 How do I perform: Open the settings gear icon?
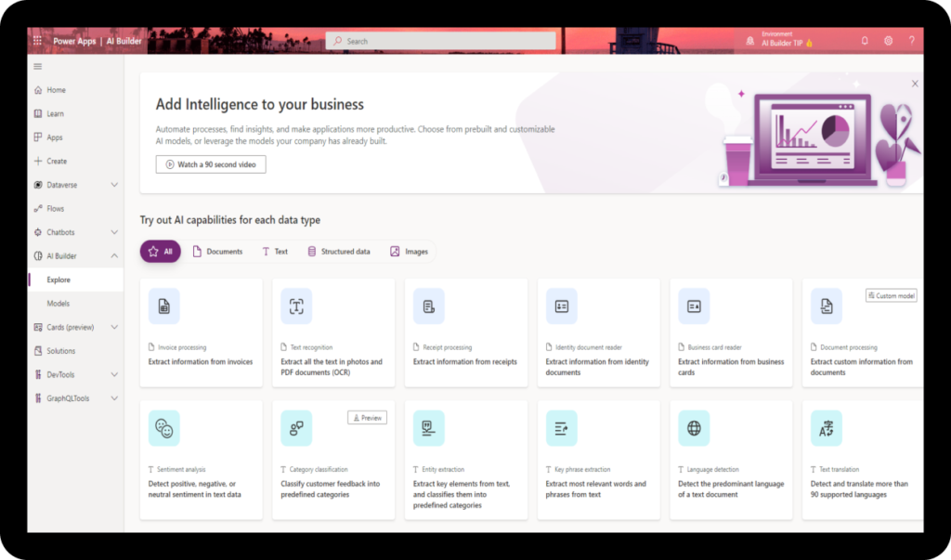click(888, 41)
